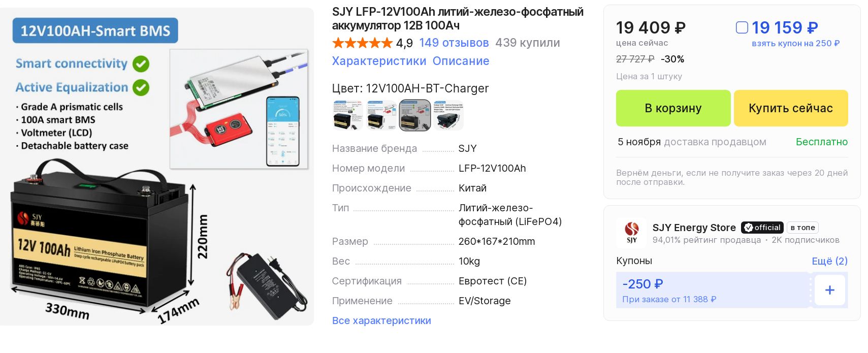868x353 pixels.
Task: Click the five-star rating icons
Action: (362, 43)
